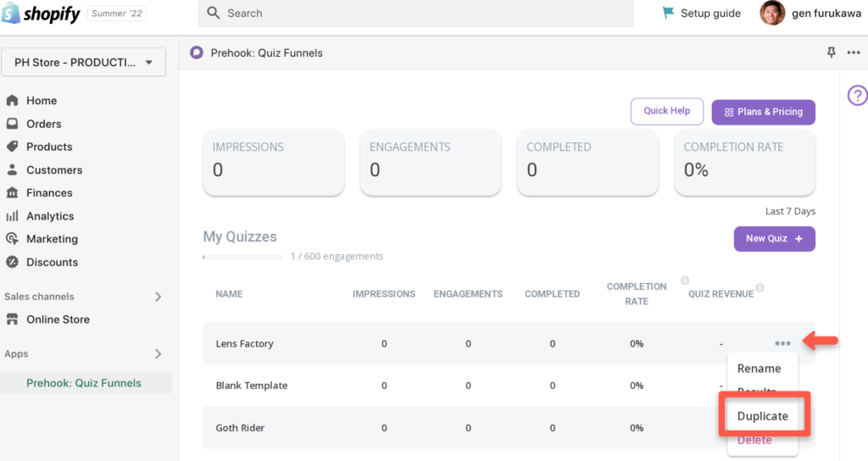
Task: Click the Online Store shop icon
Action: [x=12, y=319]
